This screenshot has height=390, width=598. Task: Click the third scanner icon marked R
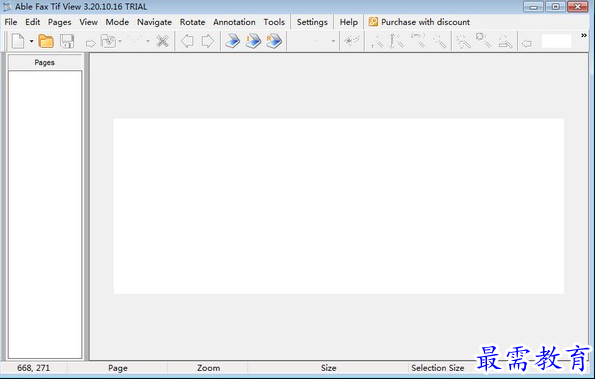point(274,41)
